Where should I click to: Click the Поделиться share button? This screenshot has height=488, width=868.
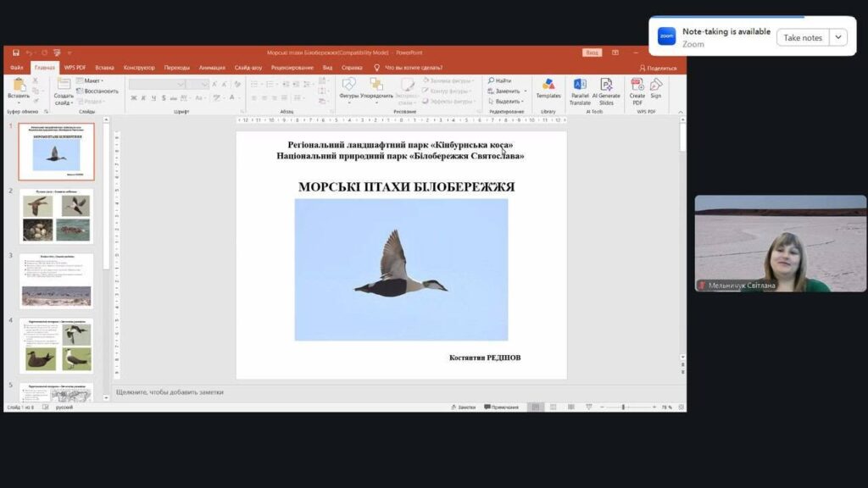[x=658, y=68]
